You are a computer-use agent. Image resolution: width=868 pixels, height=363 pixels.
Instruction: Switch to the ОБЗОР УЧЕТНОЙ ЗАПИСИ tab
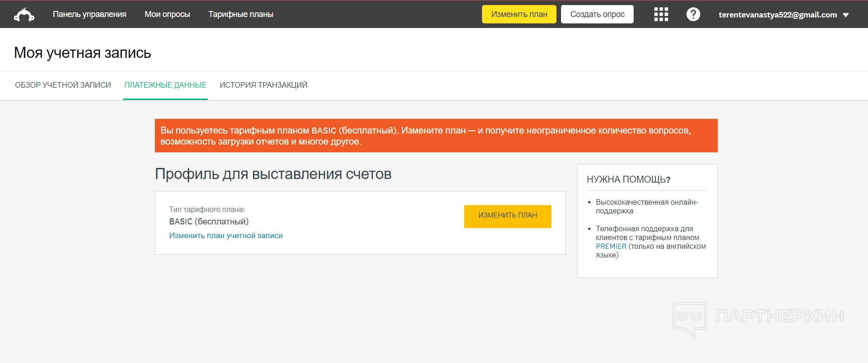click(x=63, y=85)
